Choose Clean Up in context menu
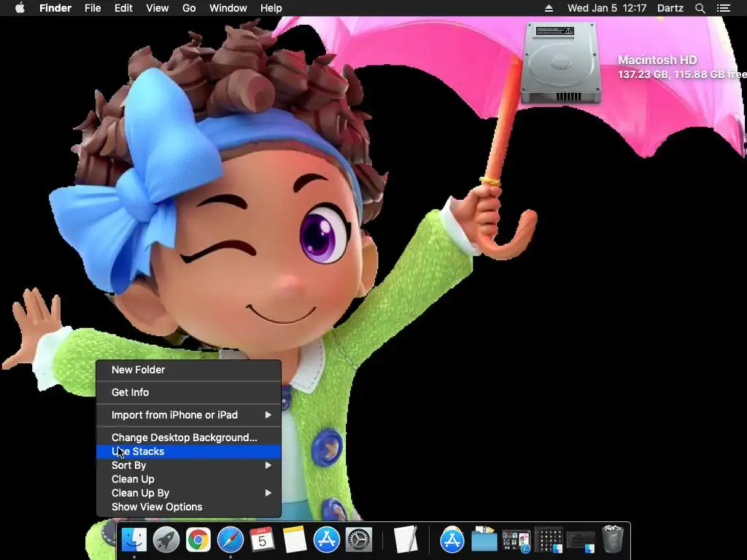This screenshot has width=747, height=560. (x=189, y=479)
